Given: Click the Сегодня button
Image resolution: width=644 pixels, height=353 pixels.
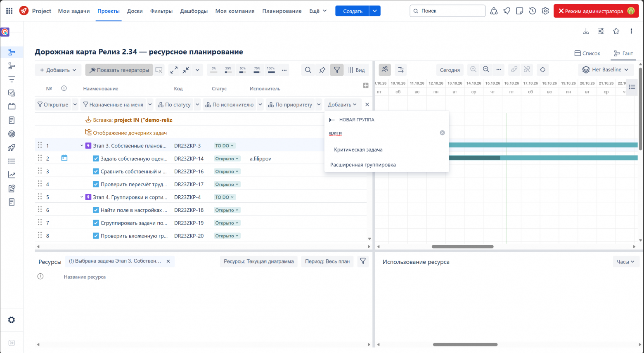Looking at the screenshot, I should coord(450,70).
